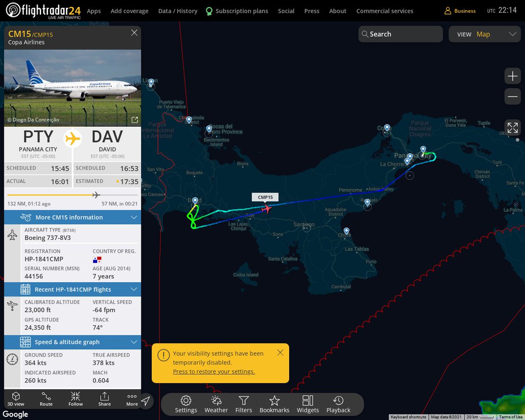525x420 pixels.
Task: Click the flight progress bar
Action: click(x=73, y=195)
